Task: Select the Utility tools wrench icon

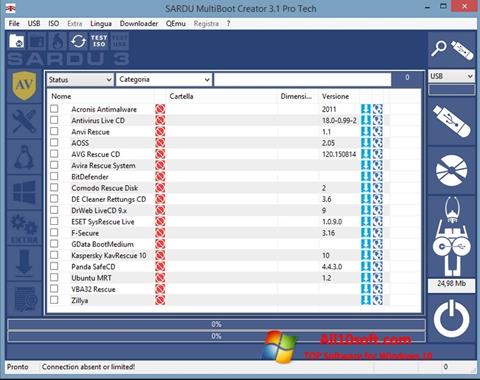Action: (24, 121)
